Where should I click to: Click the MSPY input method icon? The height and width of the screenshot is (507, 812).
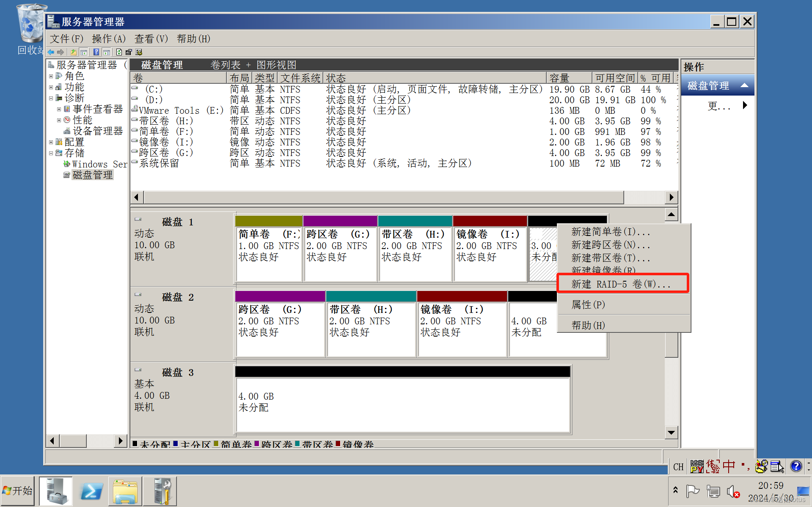[x=696, y=466]
